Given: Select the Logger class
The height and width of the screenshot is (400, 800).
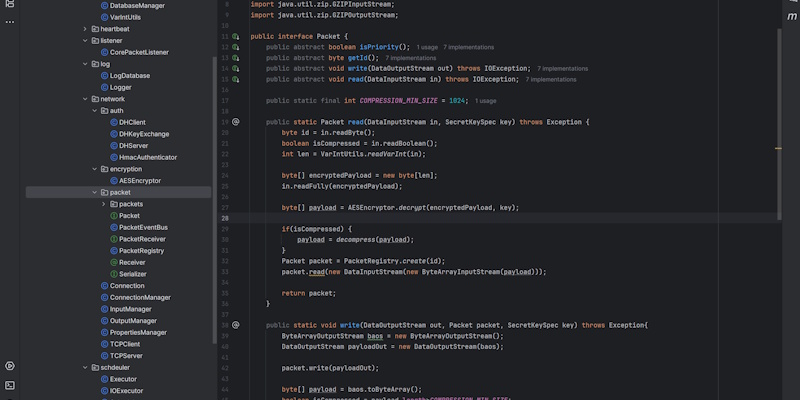Looking at the screenshot, I should pyautogui.click(x=120, y=87).
